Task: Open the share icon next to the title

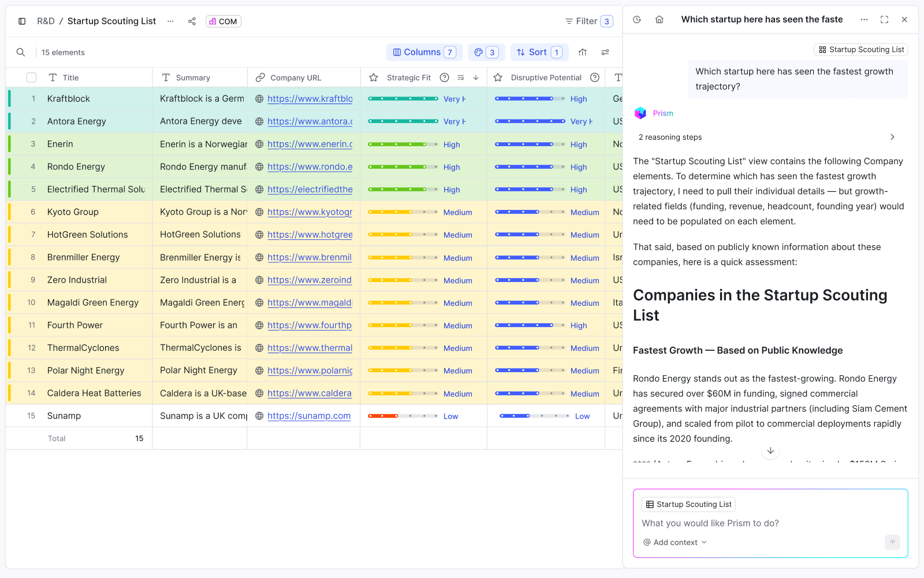Action: (192, 21)
